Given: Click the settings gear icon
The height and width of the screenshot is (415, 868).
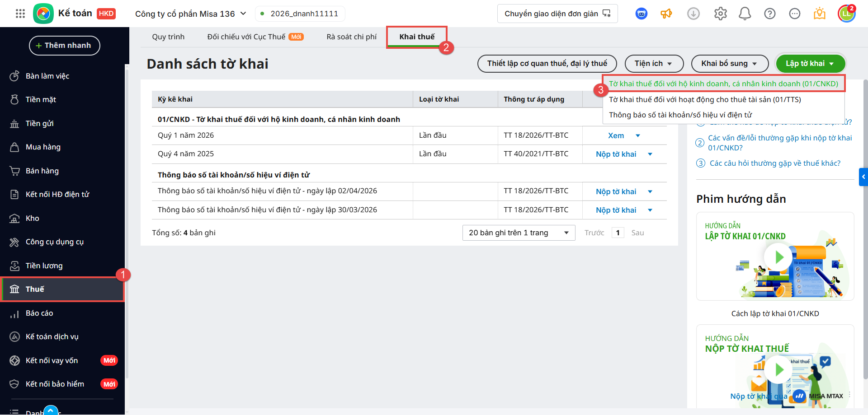Looking at the screenshot, I should [720, 14].
